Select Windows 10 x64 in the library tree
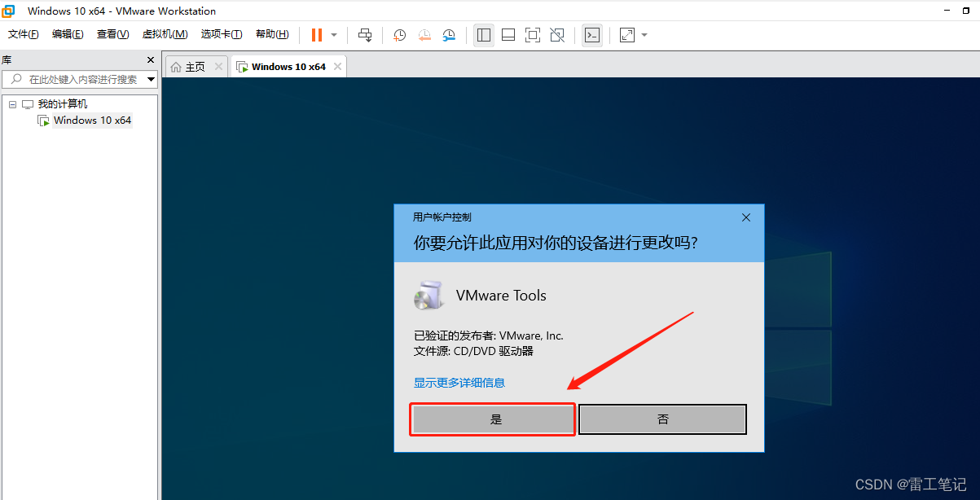980x500 pixels. [92, 121]
